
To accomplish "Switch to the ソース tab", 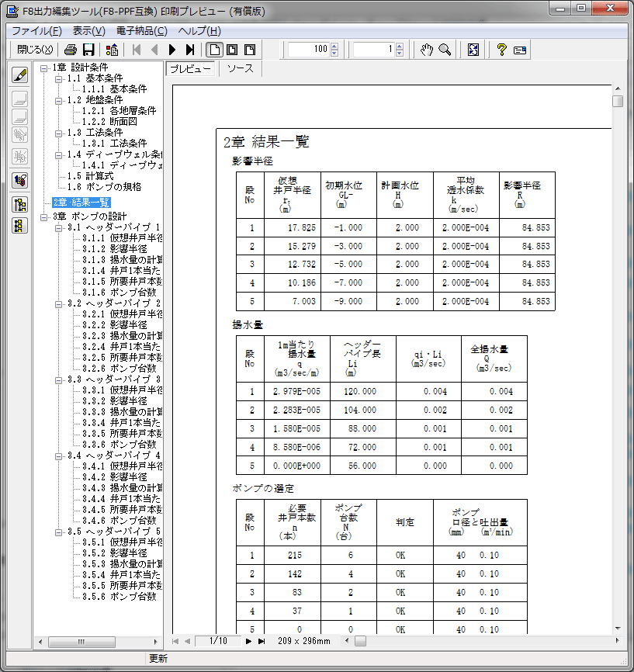I will [240, 68].
